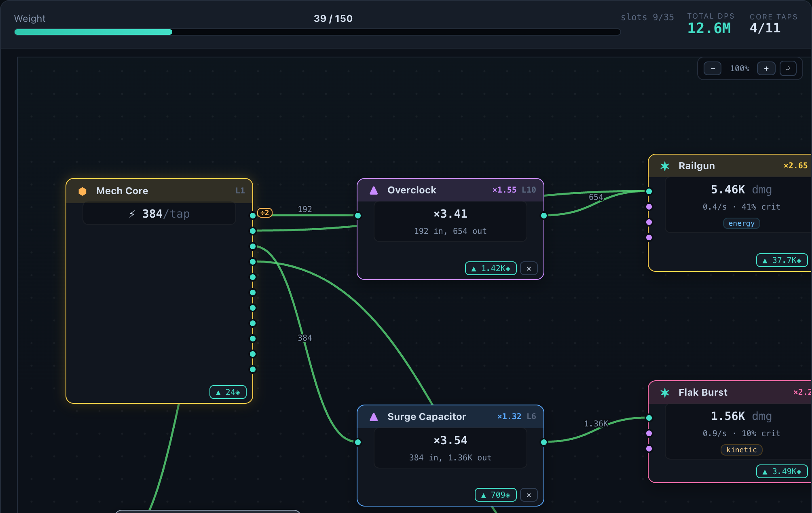The image size is (812, 513).
Task: Upgrade Flak Burst for 3.49K
Action: point(782,471)
